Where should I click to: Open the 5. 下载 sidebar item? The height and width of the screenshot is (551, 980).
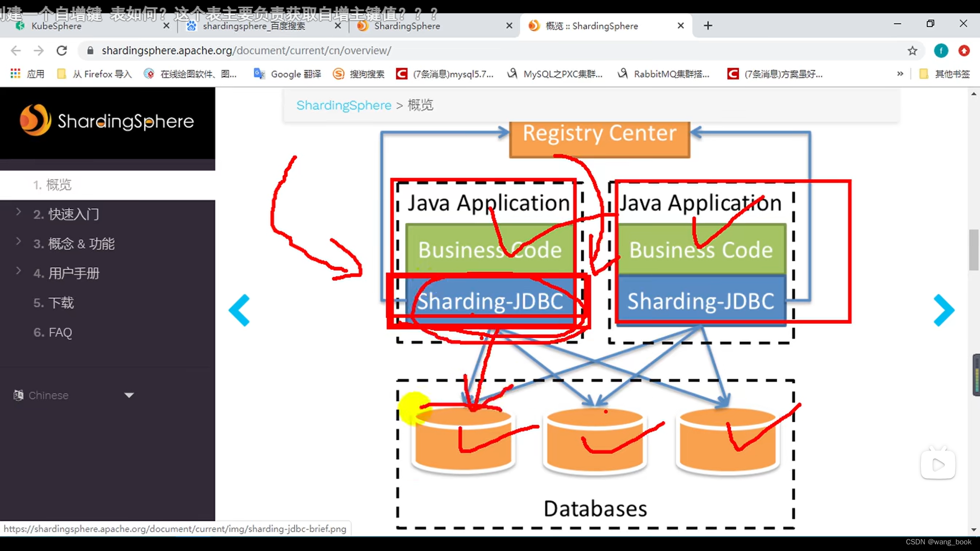click(x=54, y=303)
